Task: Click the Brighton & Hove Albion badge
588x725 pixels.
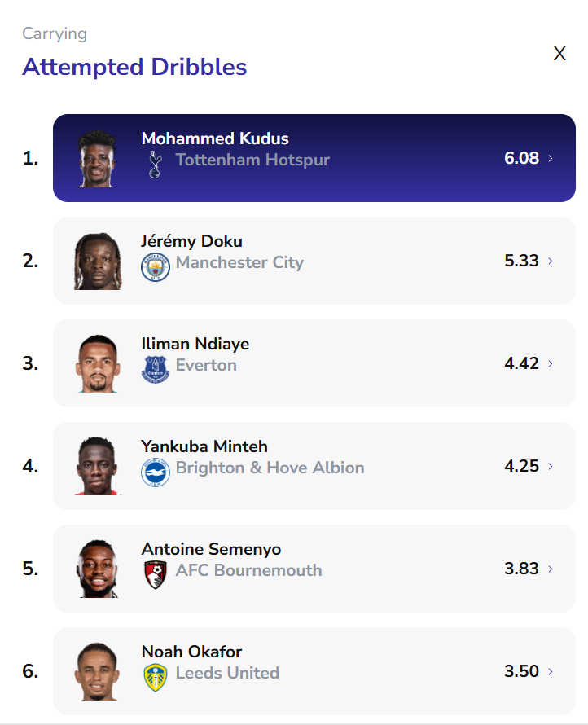Action: pos(155,472)
